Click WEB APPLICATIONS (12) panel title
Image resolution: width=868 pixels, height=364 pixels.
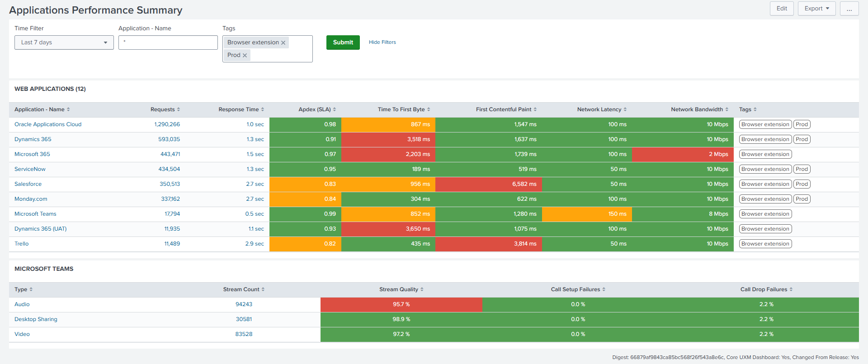(x=50, y=89)
